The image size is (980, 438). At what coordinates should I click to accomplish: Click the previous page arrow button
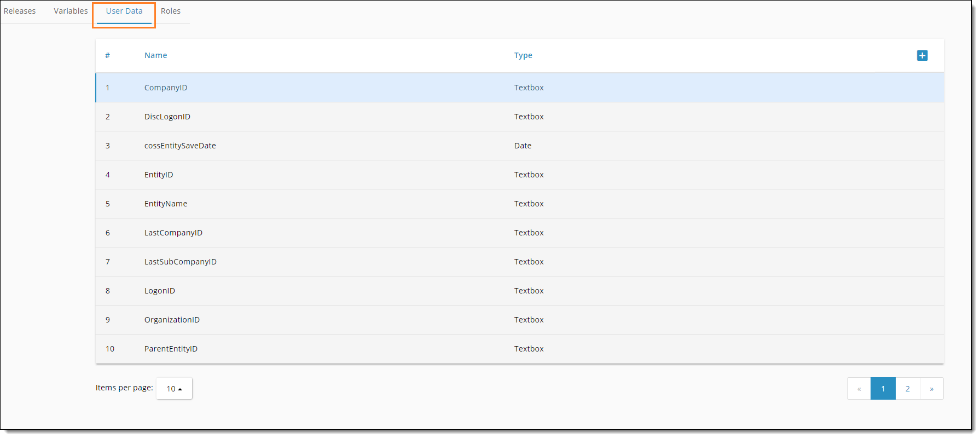pos(859,389)
